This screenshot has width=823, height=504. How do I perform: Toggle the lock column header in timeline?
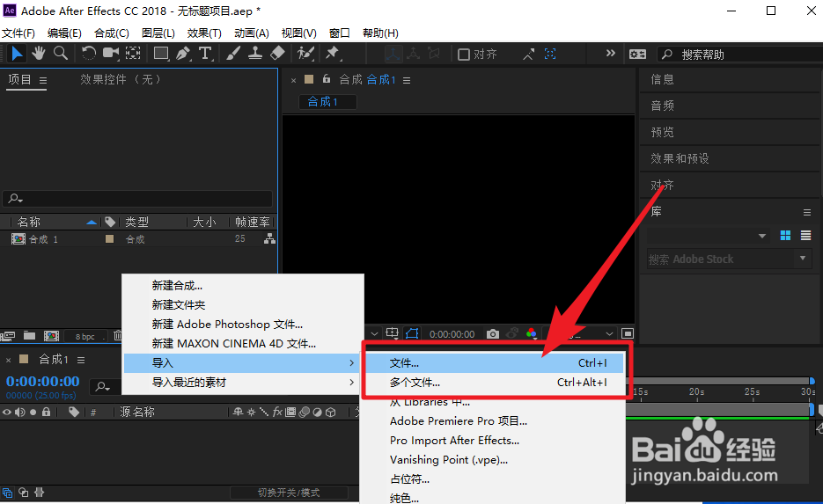point(47,412)
